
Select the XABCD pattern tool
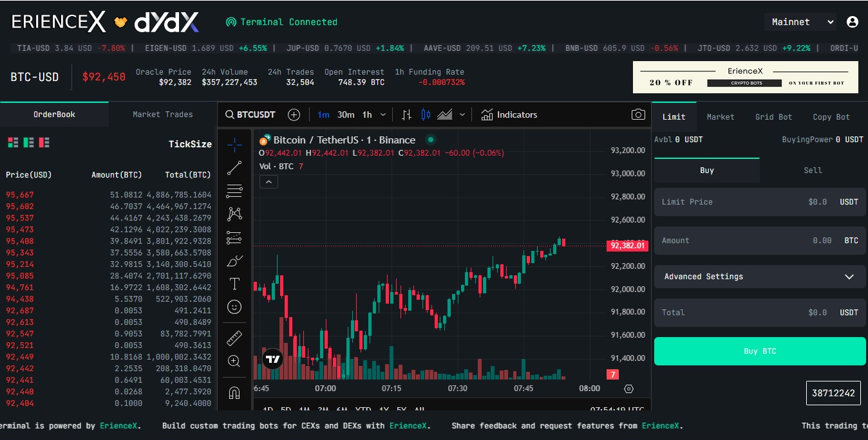coord(234,214)
